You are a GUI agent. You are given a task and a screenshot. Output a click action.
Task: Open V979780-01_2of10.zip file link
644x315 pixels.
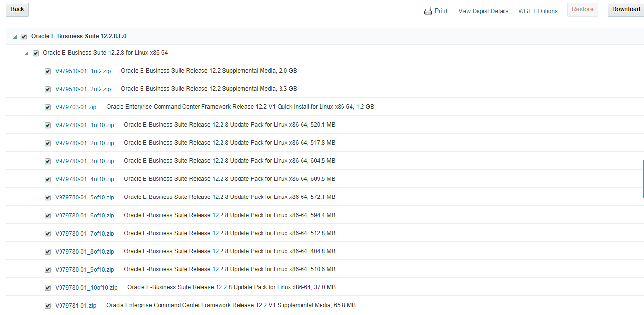point(84,143)
